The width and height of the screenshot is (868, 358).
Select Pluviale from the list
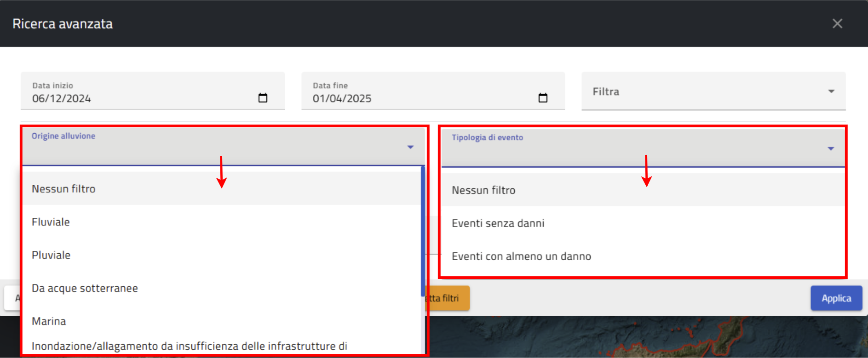51,255
